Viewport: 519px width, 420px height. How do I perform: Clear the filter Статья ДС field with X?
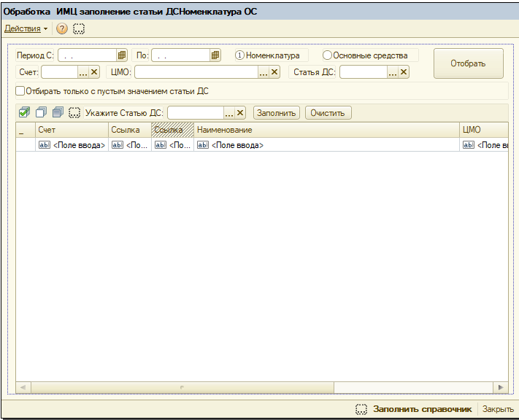403,72
